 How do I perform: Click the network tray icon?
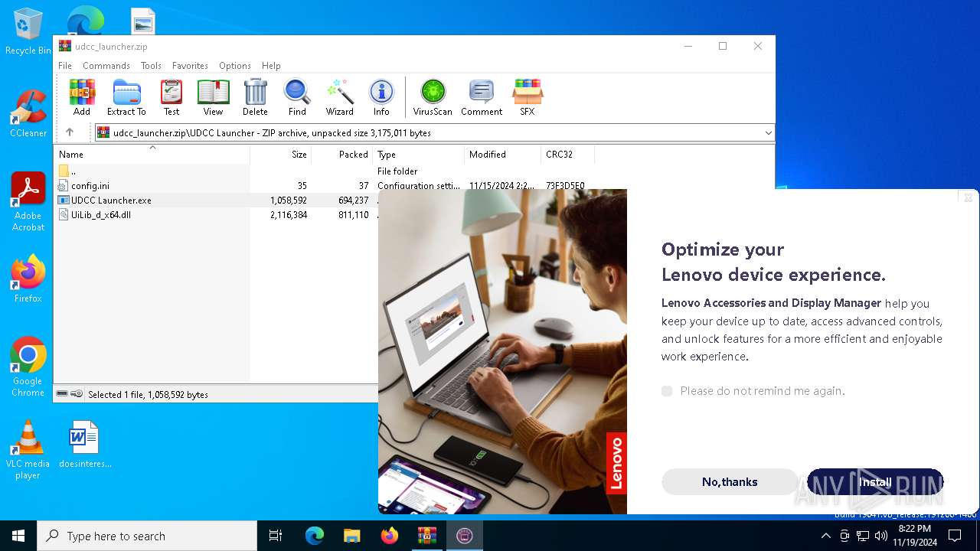[x=863, y=536]
